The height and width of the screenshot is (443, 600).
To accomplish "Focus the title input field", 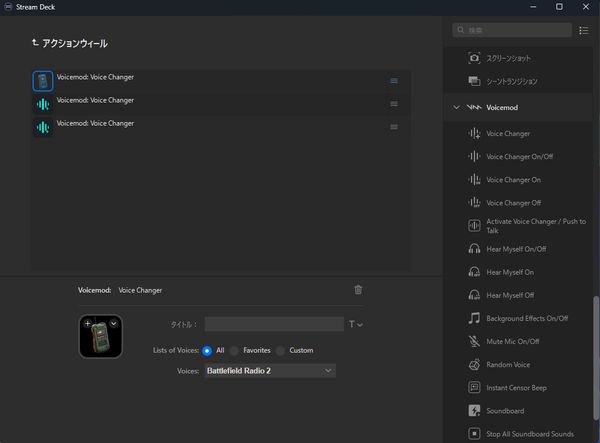I will click(x=274, y=324).
